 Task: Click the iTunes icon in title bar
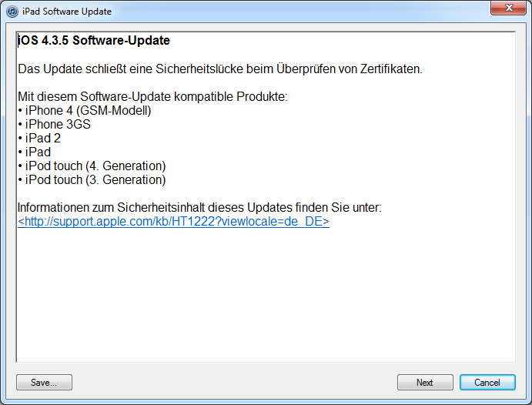12,12
